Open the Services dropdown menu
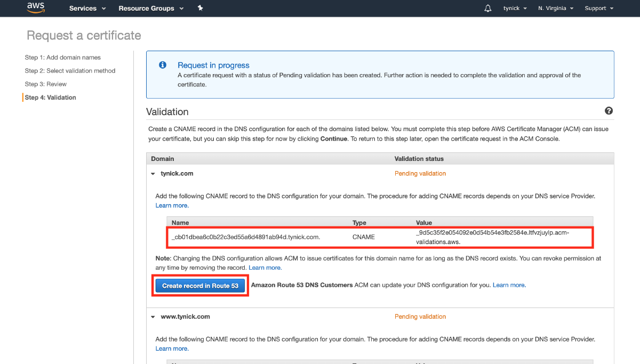This screenshot has width=640, height=364. click(87, 9)
